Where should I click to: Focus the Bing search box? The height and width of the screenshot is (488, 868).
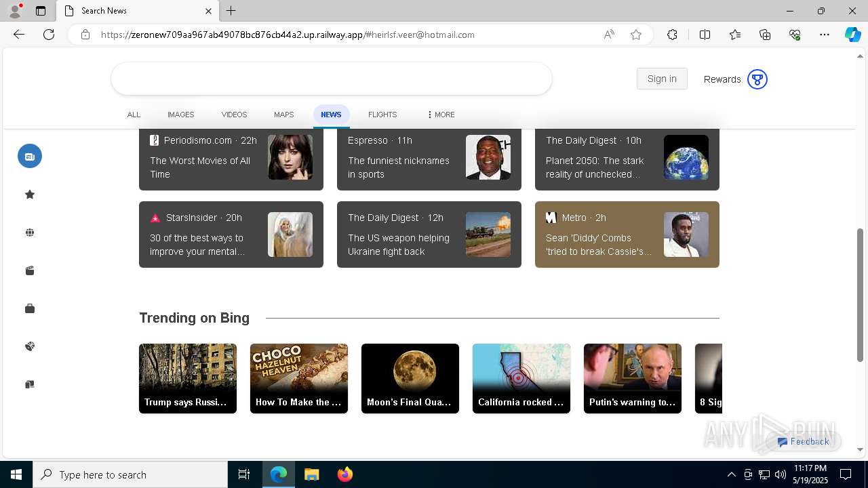click(332, 79)
